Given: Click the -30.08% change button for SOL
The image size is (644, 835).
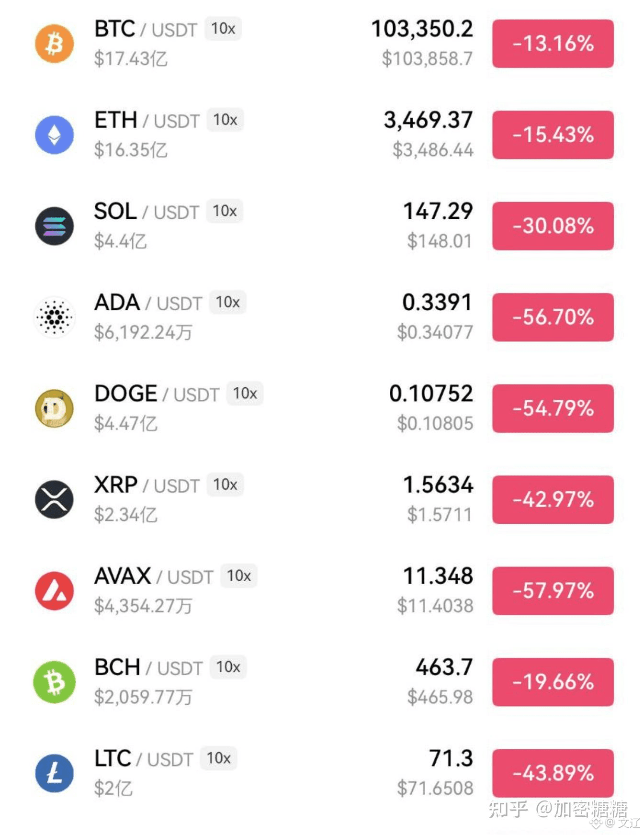Looking at the screenshot, I should point(553,226).
